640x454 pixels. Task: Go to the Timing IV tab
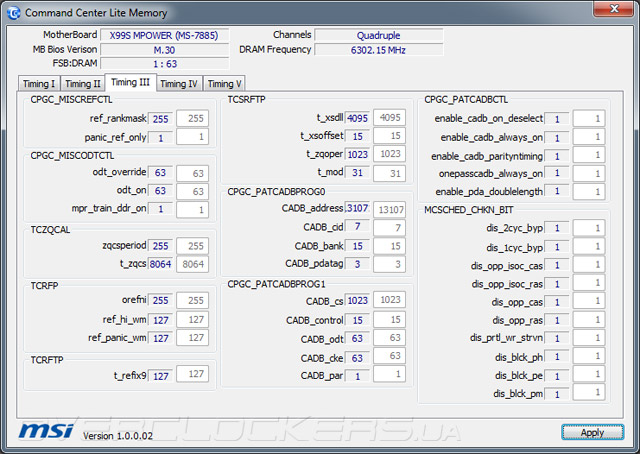[179, 83]
